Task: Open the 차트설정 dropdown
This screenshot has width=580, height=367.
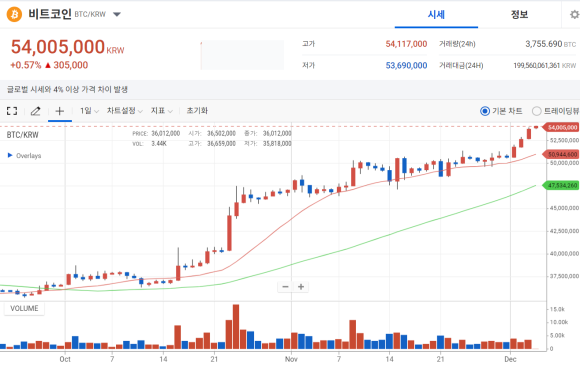Action: pos(125,111)
